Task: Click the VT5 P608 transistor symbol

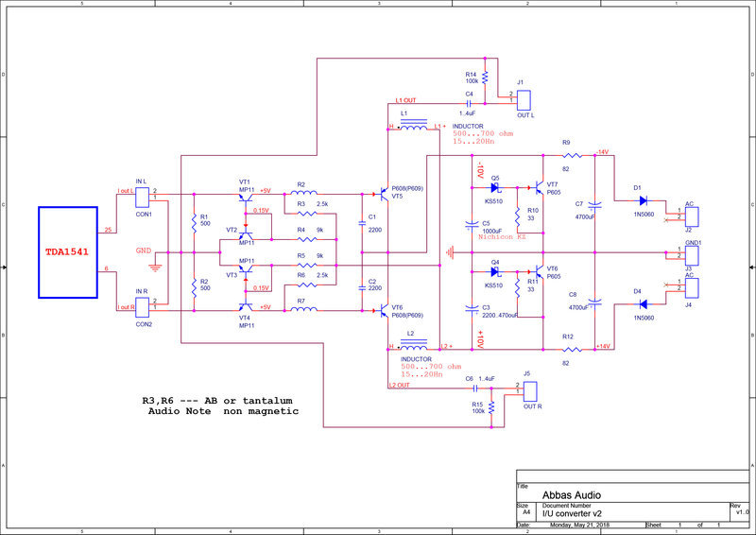Action: click(383, 194)
